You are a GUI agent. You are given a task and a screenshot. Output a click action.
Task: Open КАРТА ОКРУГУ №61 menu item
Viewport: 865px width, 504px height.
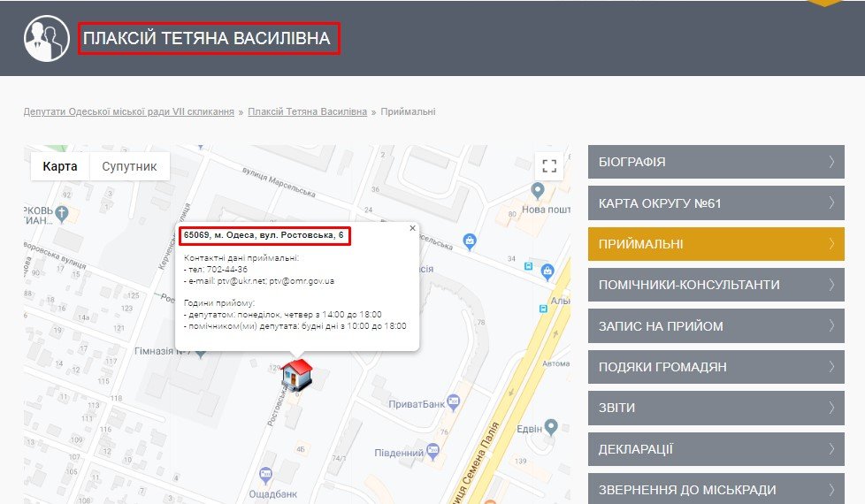click(716, 202)
